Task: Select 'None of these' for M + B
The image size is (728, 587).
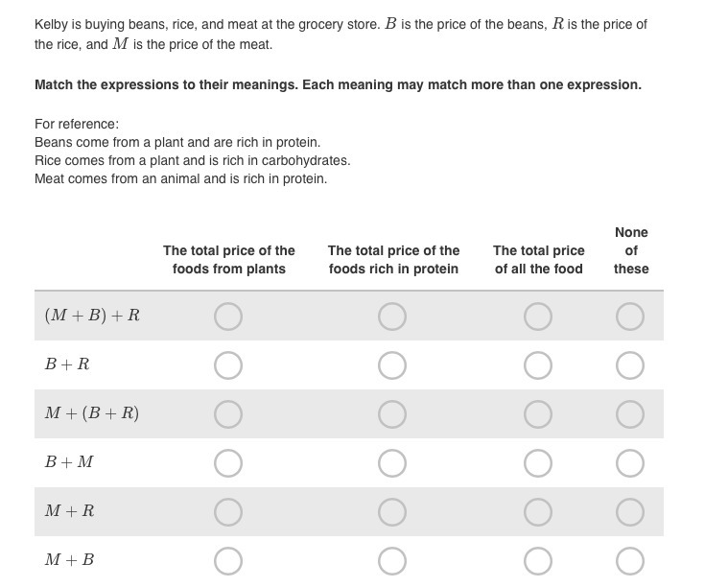Action: [x=629, y=561]
